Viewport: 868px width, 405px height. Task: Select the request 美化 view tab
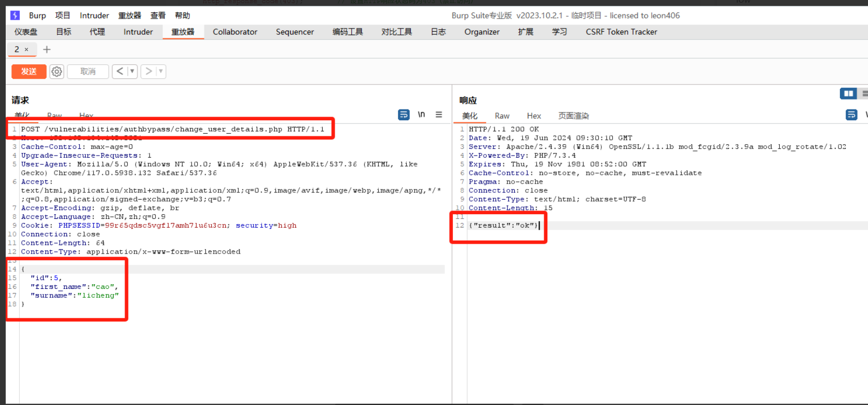click(x=22, y=115)
